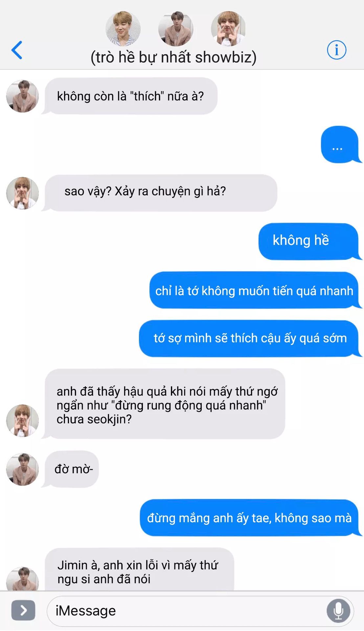Open middle group member avatar in header
364x631 pixels.
click(x=176, y=29)
